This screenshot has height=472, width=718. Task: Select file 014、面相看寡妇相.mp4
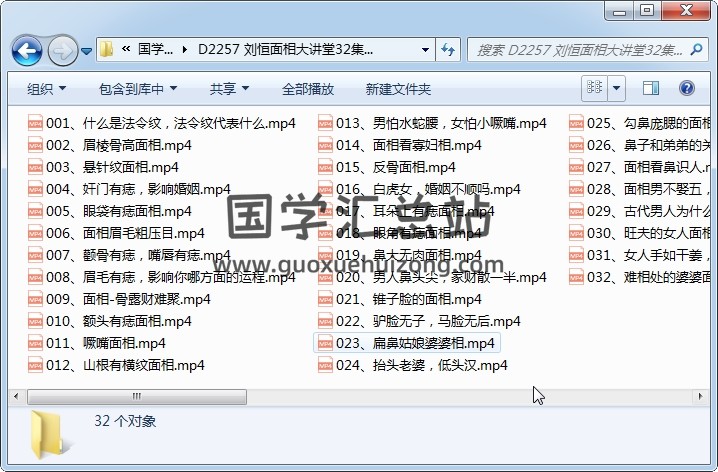(400, 145)
